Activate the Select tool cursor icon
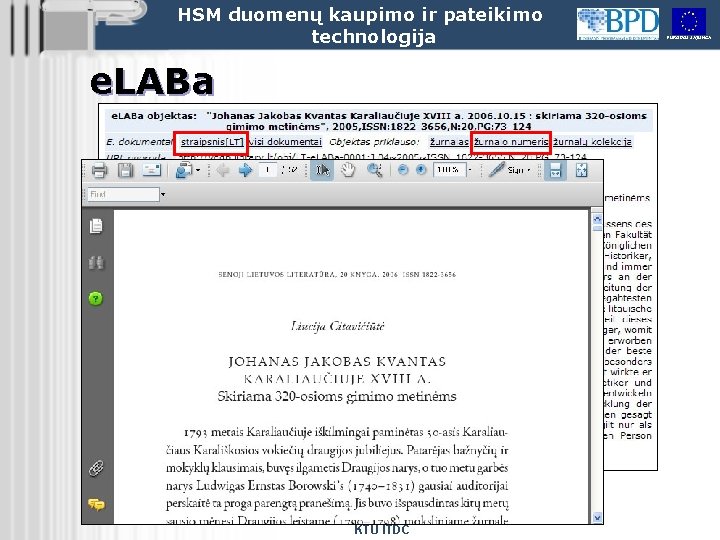Viewport: 720px width, 540px height. point(322,170)
